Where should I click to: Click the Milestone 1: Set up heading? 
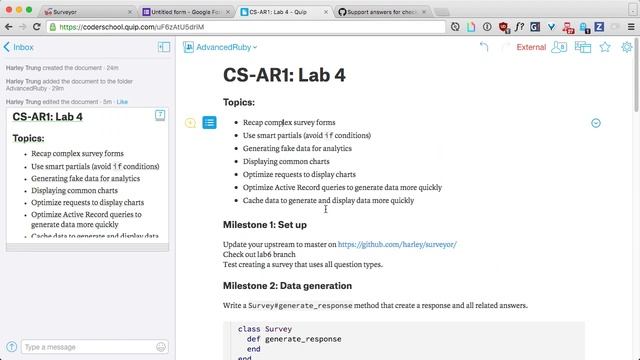click(x=264, y=225)
